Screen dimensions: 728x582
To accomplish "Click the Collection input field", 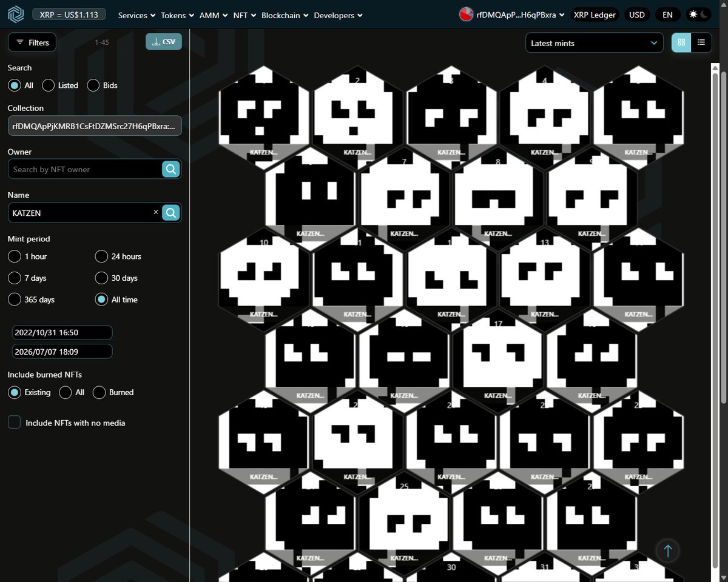I will (95, 125).
